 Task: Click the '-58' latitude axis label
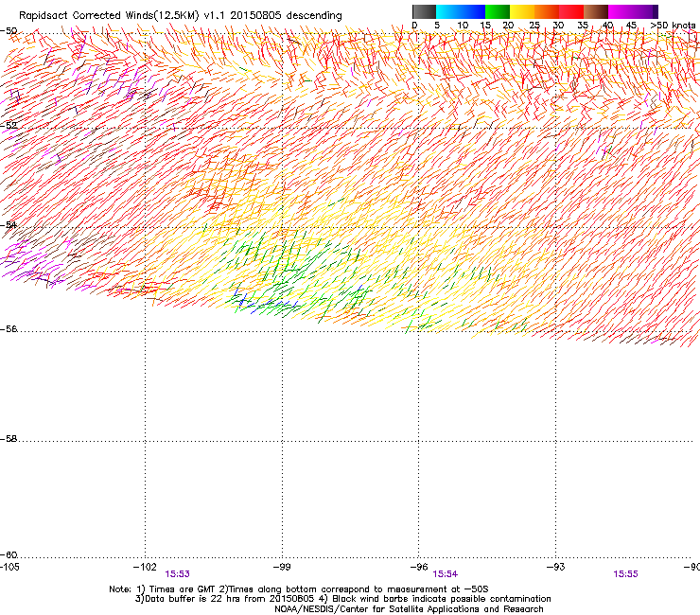click(9, 439)
